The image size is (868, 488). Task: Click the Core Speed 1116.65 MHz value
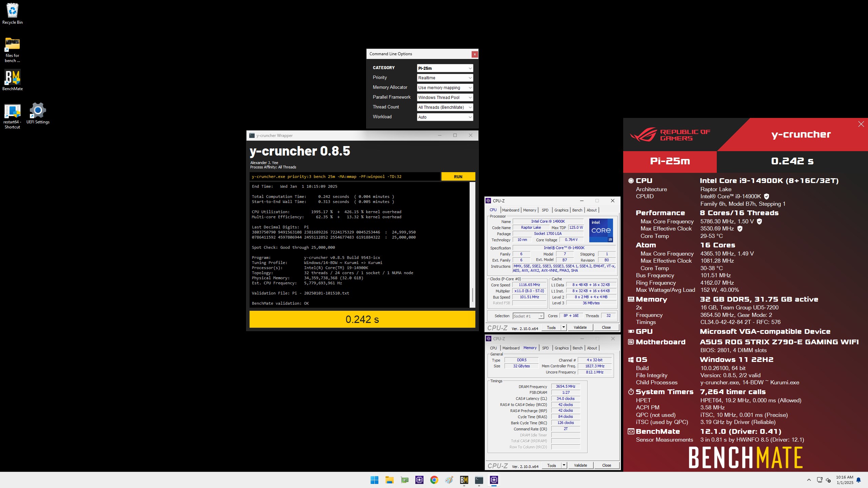pos(529,285)
